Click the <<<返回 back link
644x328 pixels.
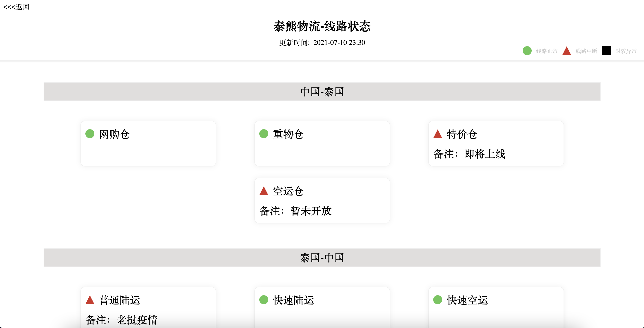[x=16, y=7]
